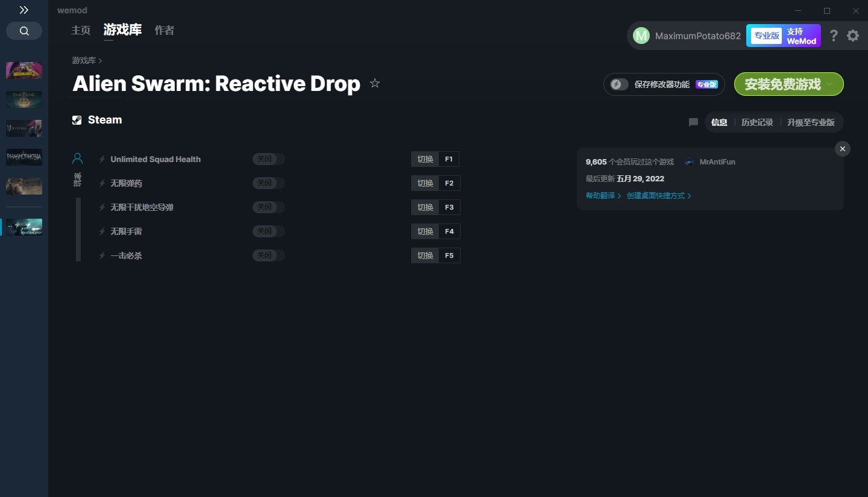Click MrAntiFun author avatar icon

click(690, 162)
